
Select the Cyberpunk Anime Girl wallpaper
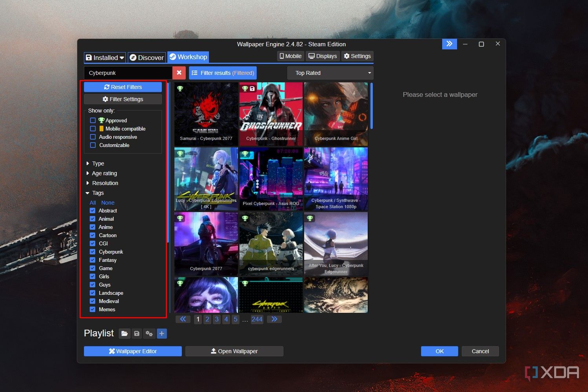336,114
